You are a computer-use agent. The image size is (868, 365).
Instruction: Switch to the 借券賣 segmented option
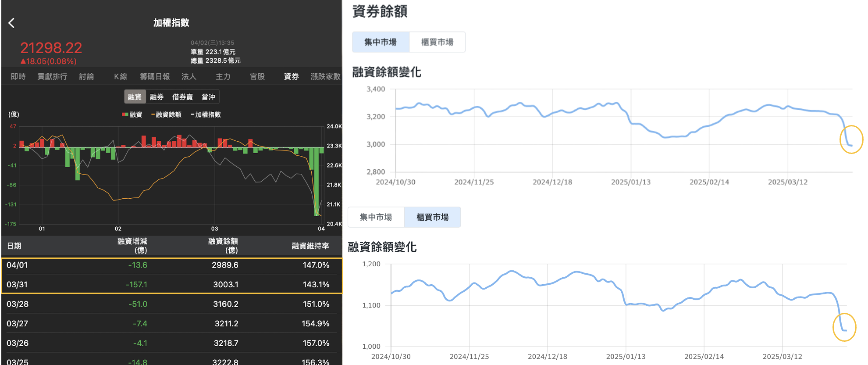182,97
